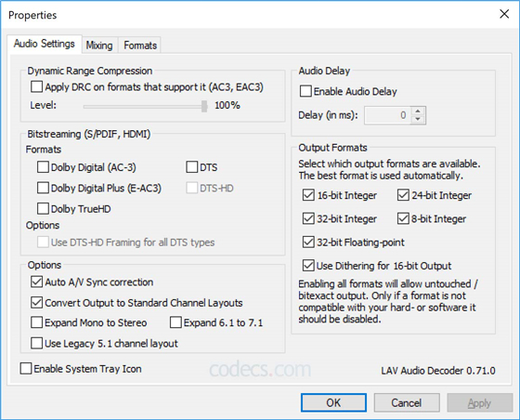Toggle Use DTS-HD Framing for all DTS types

[x=43, y=243]
